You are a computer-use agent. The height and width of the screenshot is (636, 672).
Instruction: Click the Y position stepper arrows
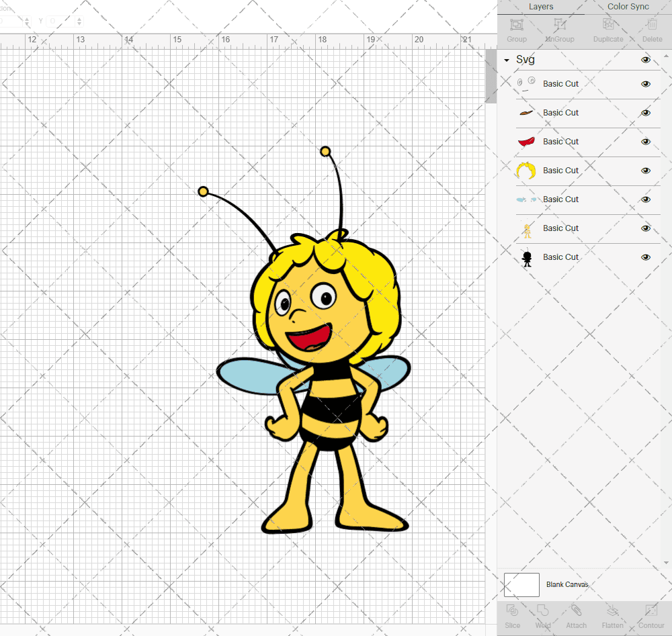(79, 21)
